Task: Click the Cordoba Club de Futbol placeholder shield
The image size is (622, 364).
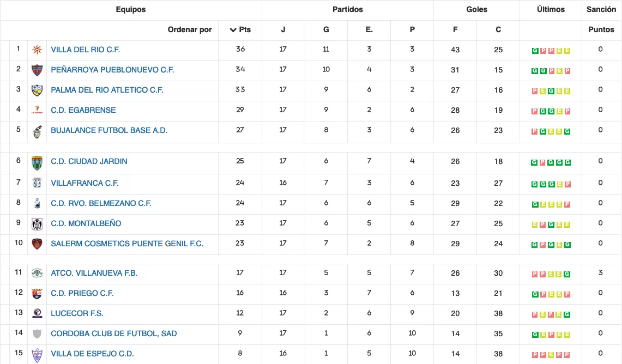Action: click(x=37, y=334)
